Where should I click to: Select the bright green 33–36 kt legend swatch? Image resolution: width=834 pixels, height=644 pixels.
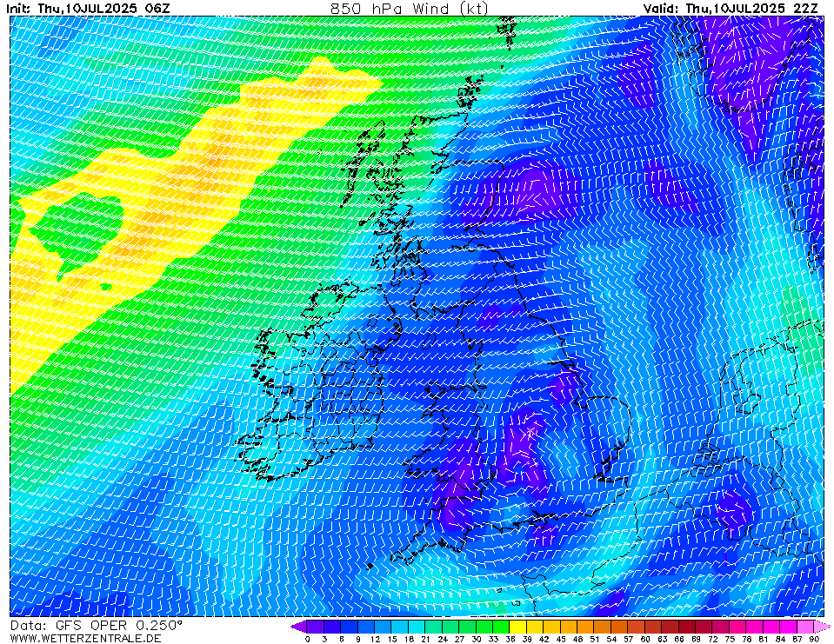coord(501,627)
